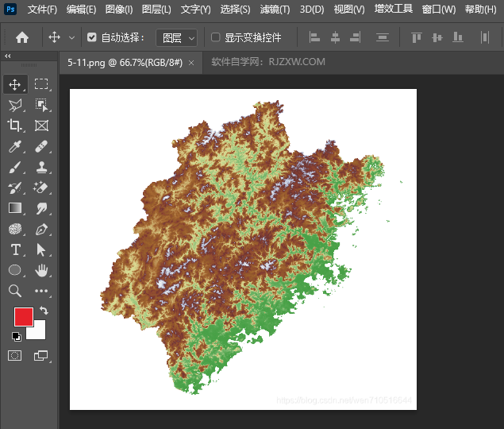Select the Spot Healing Brush tool
The image size is (504, 429).
pyautogui.click(x=41, y=146)
